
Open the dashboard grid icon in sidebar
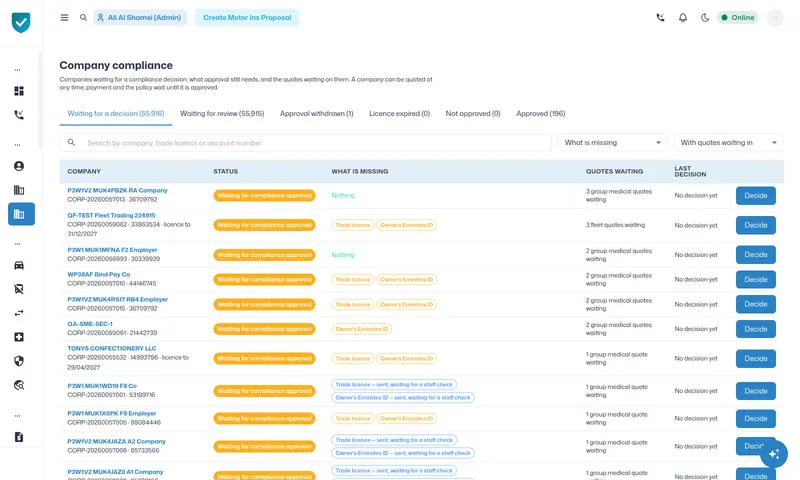[19, 91]
